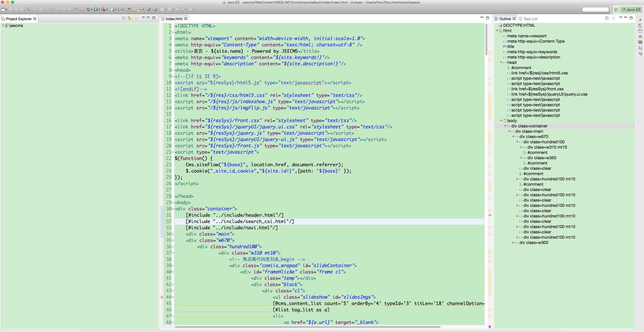Open the Properties table icon in right trim
Viewport: 644px width, 332px height.
[x=640, y=31]
